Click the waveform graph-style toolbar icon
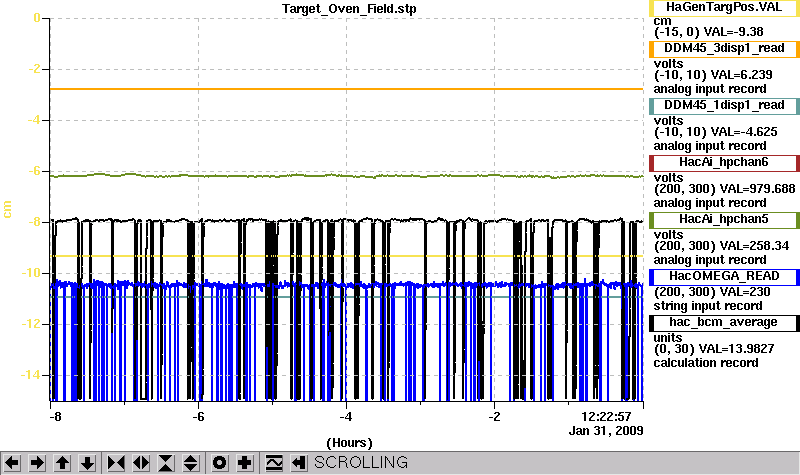800x475 pixels. pyautogui.click(x=274, y=463)
